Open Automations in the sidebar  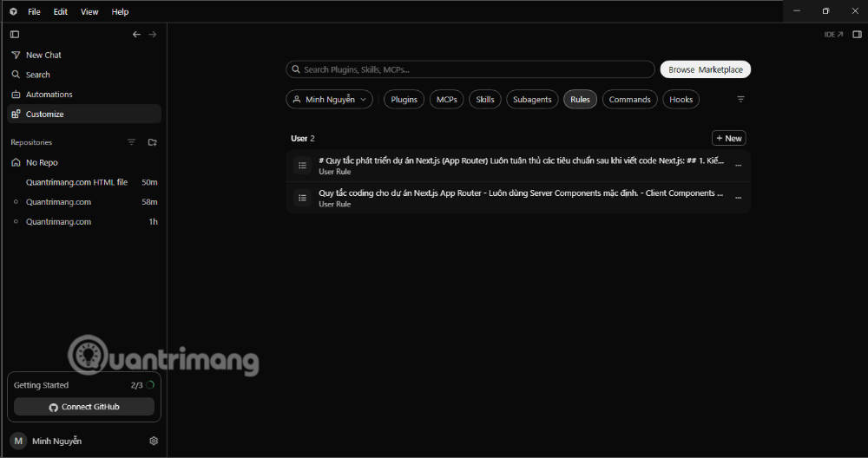[84, 94]
